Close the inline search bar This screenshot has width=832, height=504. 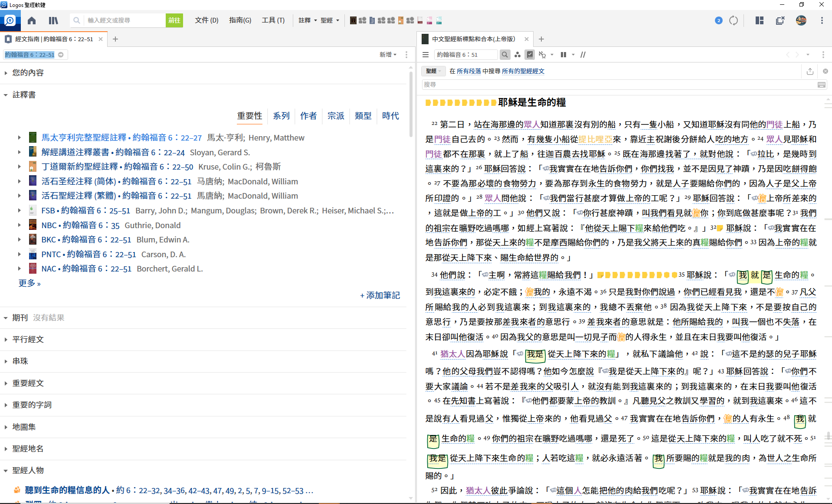tap(825, 71)
